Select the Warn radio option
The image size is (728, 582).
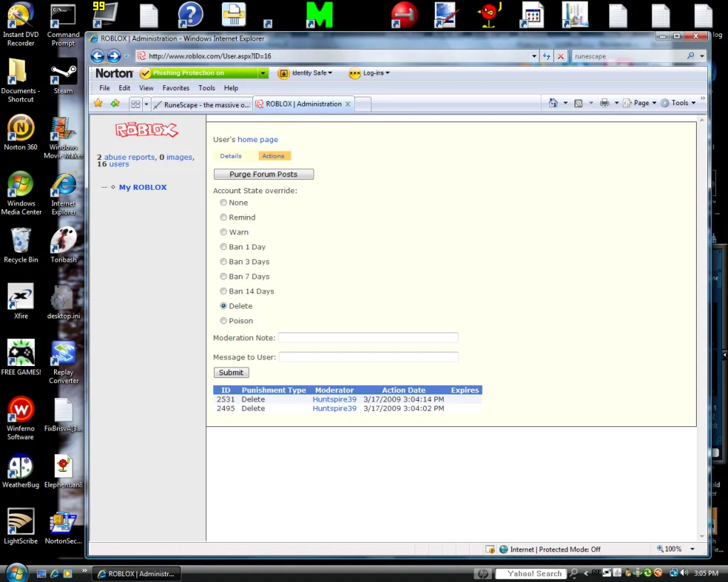coord(223,232)
